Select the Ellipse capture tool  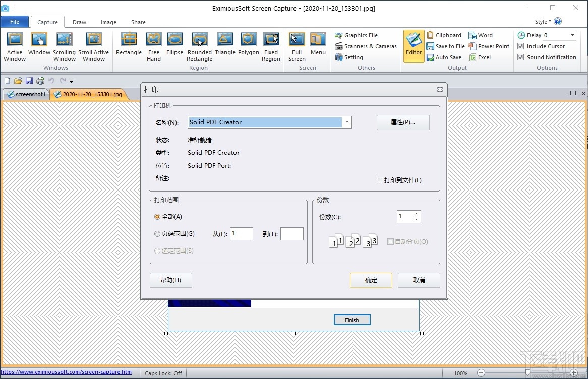coord(174,45)
